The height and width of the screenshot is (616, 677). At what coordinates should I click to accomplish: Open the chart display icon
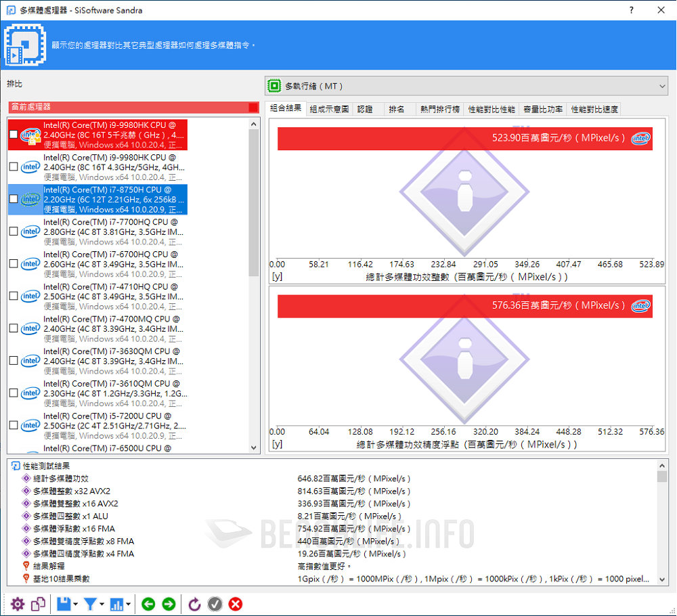(x=118, y=604)
